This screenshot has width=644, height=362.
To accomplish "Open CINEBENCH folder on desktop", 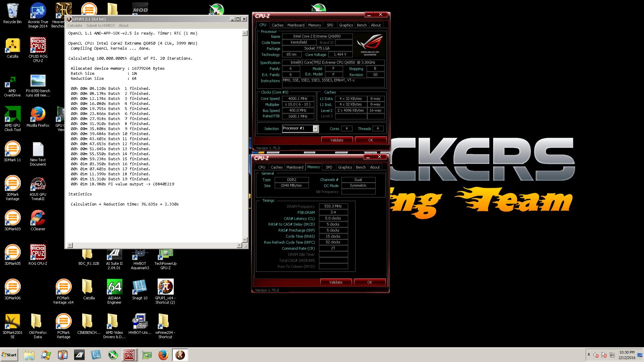I will click(x=89, y=324).
